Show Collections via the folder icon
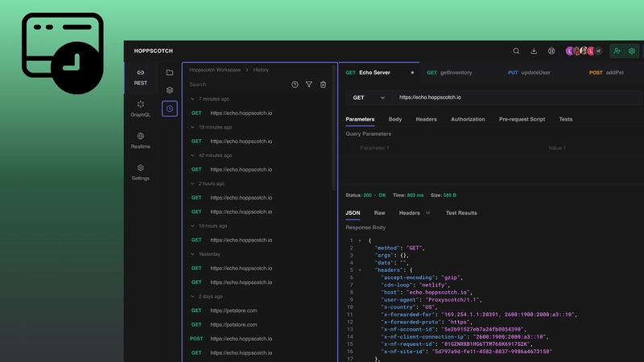The image size is (644, 362). click(x=170, y=72)
